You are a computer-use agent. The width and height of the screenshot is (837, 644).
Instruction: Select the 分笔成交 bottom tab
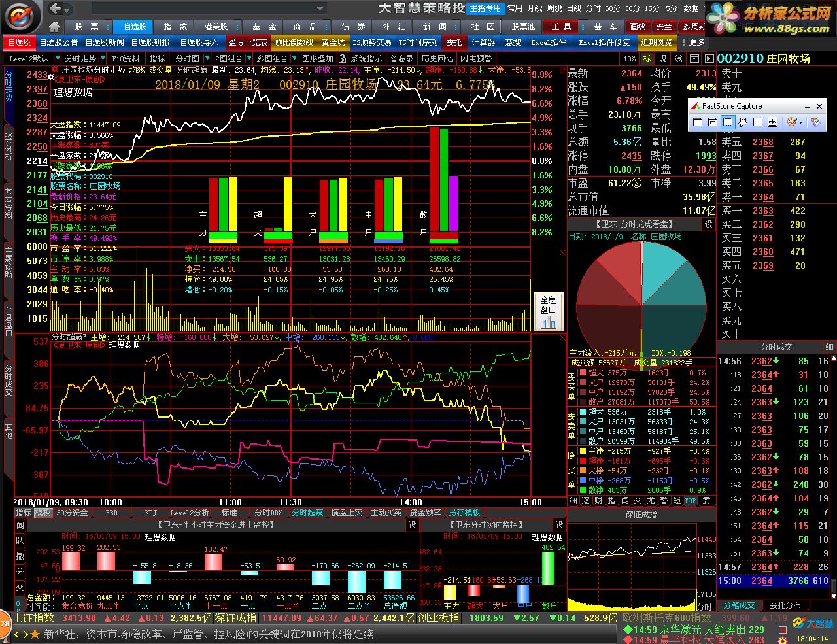tap(739, 605)
